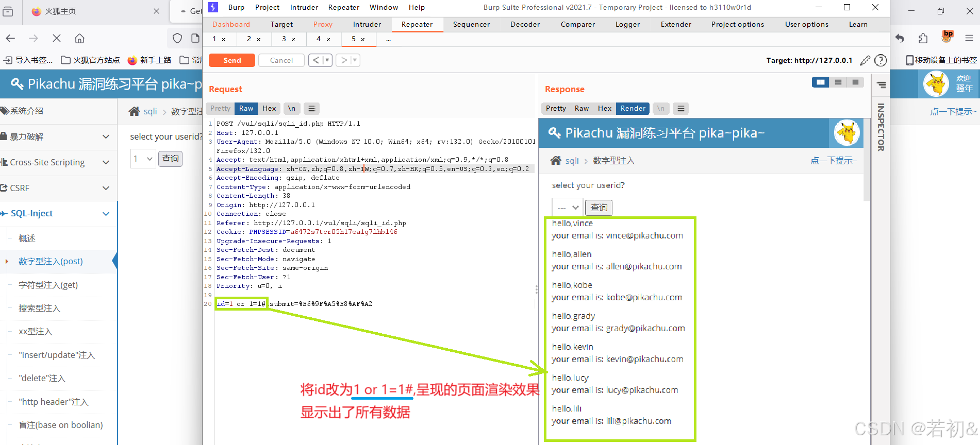Close Repeater tab 3 with its x

(293, 39)
